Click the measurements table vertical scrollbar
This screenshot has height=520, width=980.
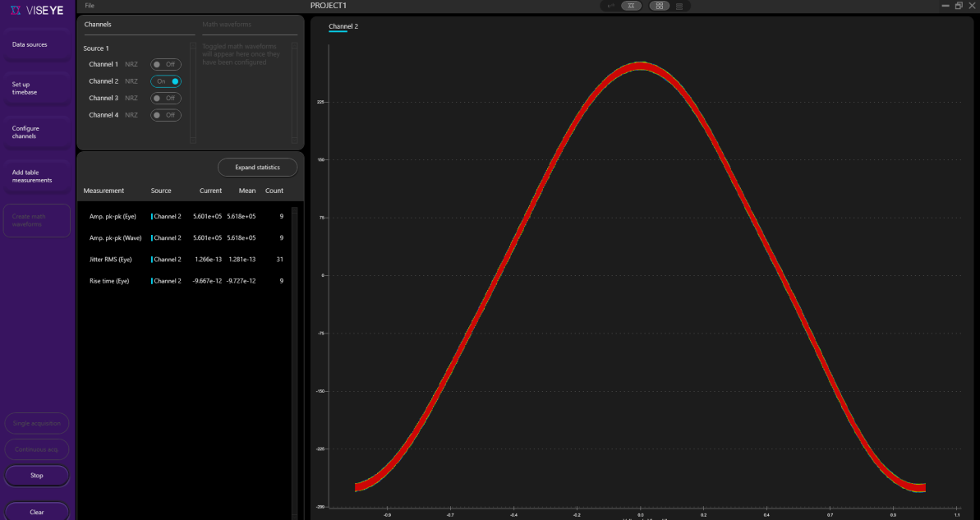click(x=295, y=361)
